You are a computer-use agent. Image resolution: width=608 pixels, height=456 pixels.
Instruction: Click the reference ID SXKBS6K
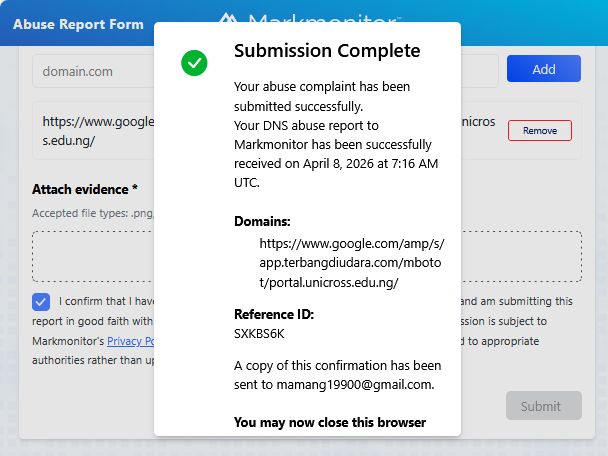coord(259,333)
